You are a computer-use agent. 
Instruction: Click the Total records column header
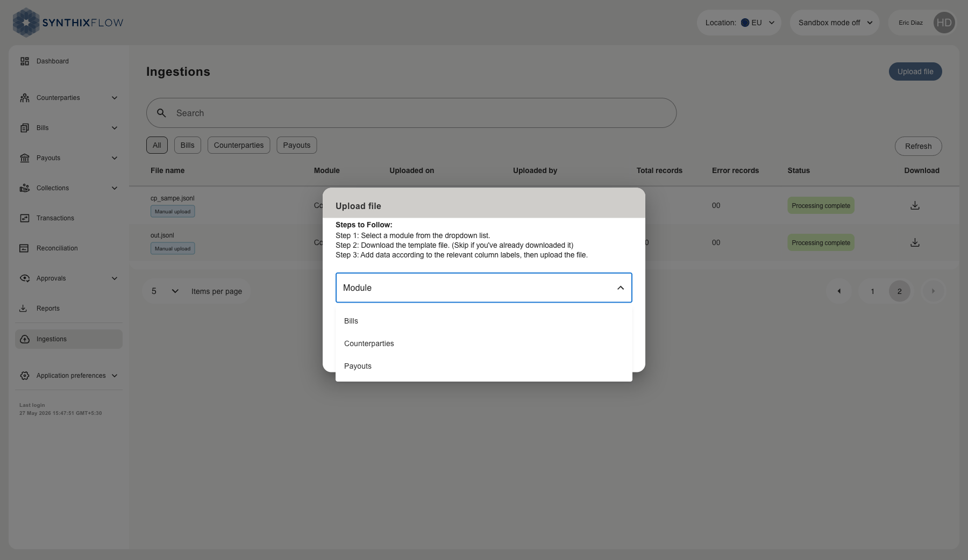659,170
